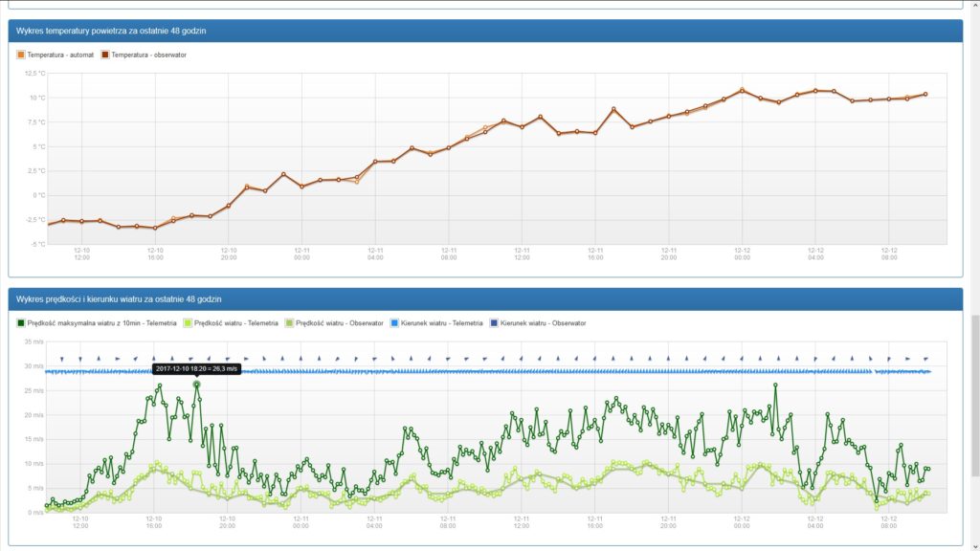Viewport: 980px width, 551px height.
Task: Click the first temperature data point at the left edge
Action: [49, 224]
